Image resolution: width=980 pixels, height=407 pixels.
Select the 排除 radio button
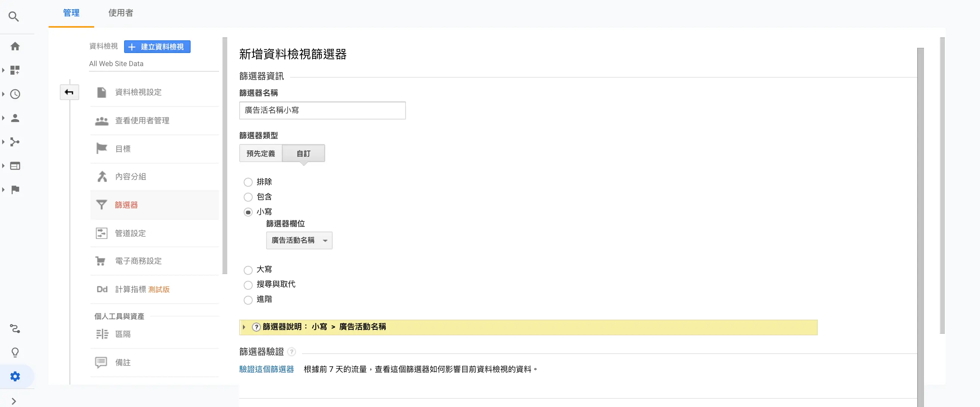pos(248,182)
